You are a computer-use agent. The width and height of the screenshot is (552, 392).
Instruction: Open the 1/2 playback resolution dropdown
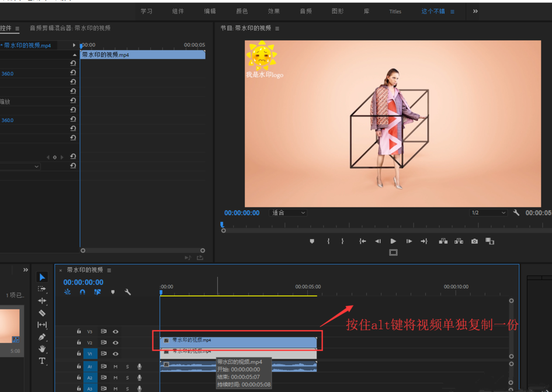click(488, 213)
